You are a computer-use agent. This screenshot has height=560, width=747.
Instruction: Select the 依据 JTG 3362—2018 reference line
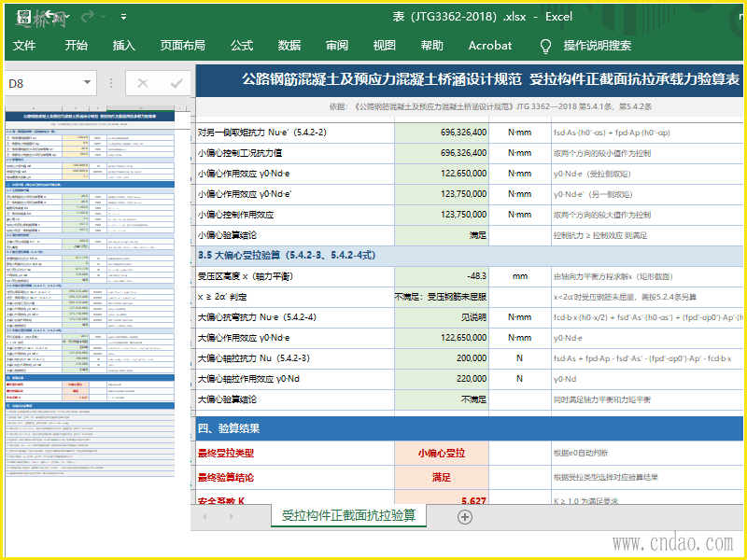point(490,106)
